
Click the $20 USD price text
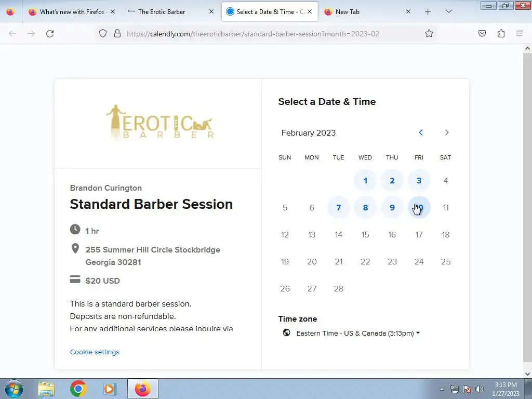point(102,281)
